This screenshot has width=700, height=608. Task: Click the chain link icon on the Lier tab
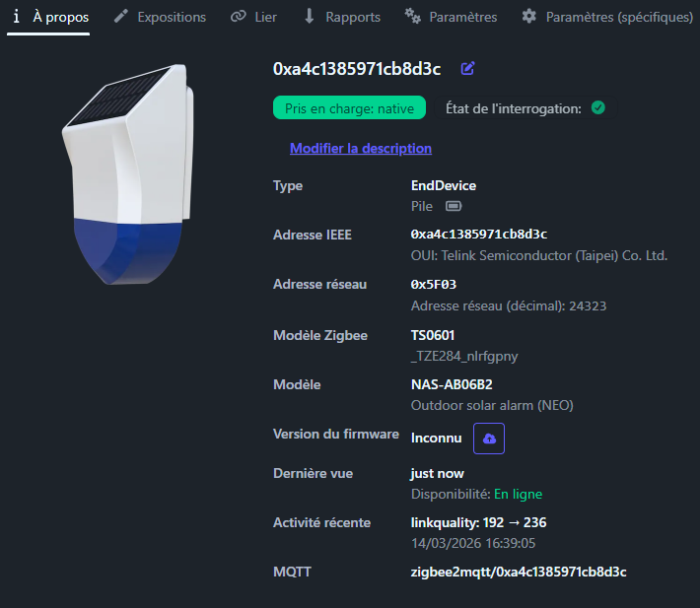[x=238, y=17]
